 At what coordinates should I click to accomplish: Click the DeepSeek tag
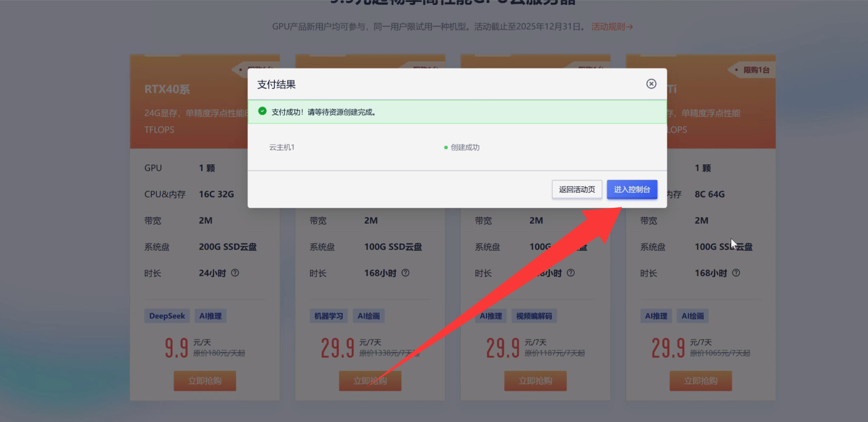167,316
